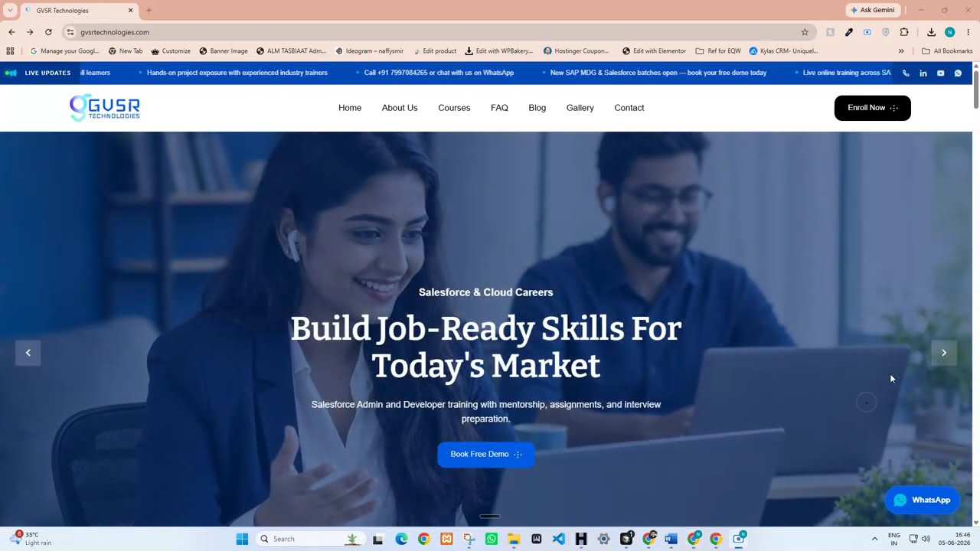Open Chrome's three-dot menu
980x551 pixels.
(x=968, y=32)
